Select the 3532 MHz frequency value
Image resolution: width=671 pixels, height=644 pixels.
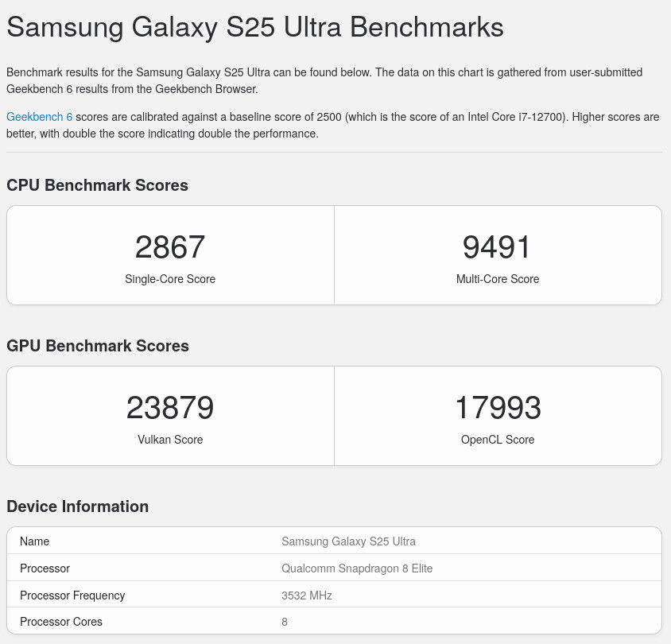tap(306, 596)
